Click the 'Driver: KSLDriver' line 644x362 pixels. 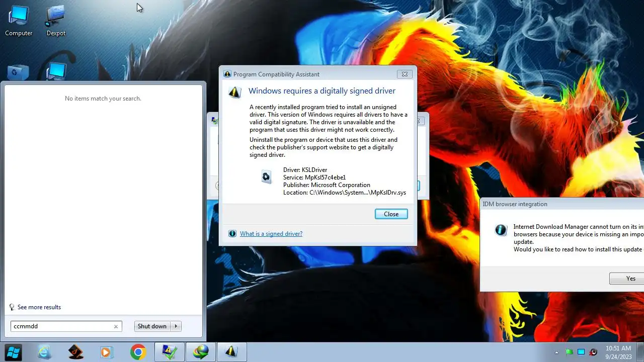click(305, 170)
